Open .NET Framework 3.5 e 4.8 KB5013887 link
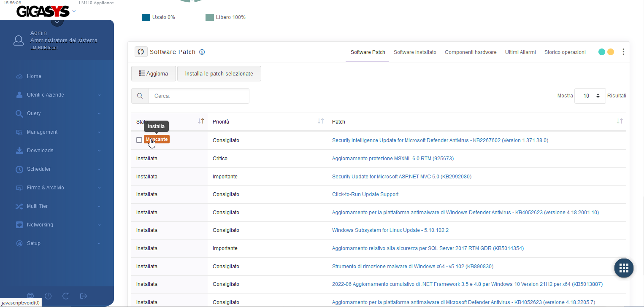The image size is (644, 307). (x=467, y=284)
